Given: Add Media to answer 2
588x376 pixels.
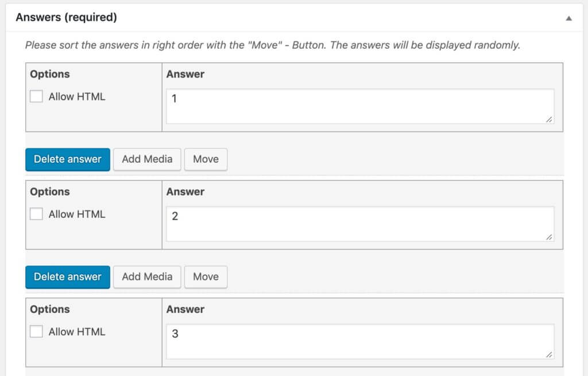Looking at the screenshot, I should tap(147, 277).
